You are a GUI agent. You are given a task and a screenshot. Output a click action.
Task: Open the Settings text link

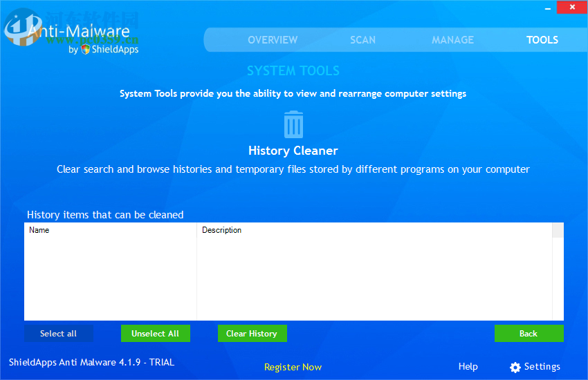click(542, 366)
